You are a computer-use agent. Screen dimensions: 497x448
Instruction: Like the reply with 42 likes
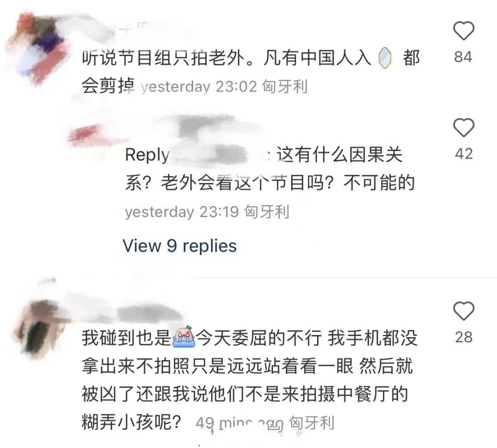click(463, 127)
